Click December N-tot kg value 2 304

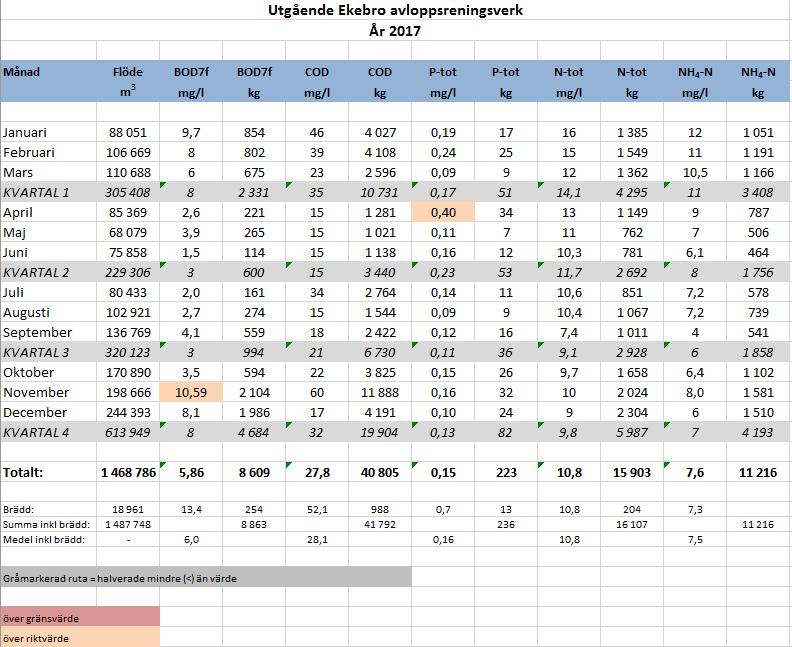632,413
